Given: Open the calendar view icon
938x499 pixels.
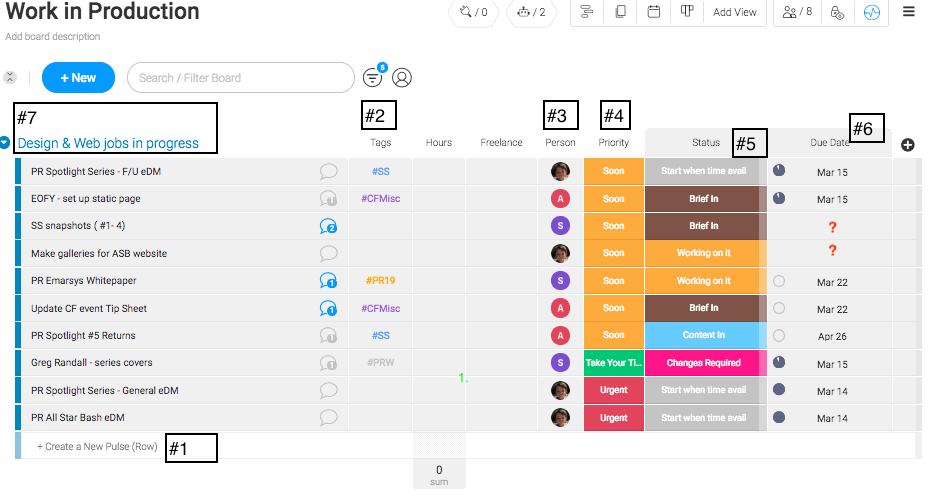Looking at the screenshot, I should coord(654,12).
